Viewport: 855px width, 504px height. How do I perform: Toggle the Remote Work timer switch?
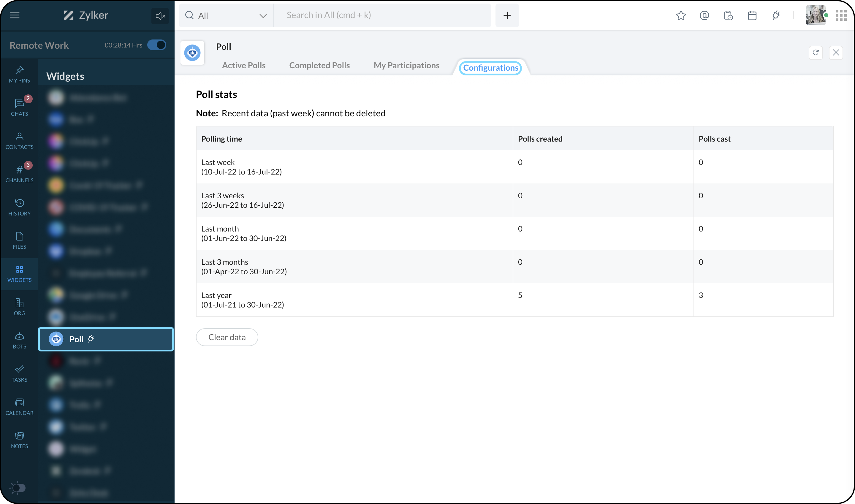[x=156, y=45]
